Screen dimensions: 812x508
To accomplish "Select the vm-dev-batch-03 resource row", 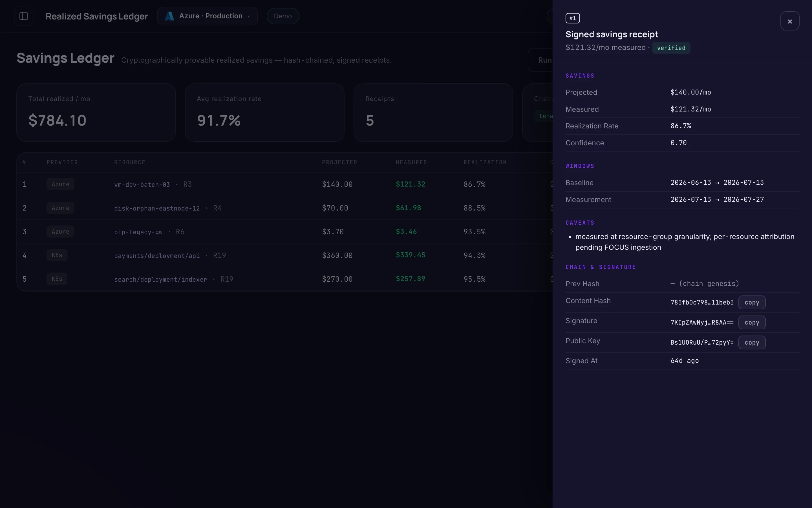I will click(284, 184).
